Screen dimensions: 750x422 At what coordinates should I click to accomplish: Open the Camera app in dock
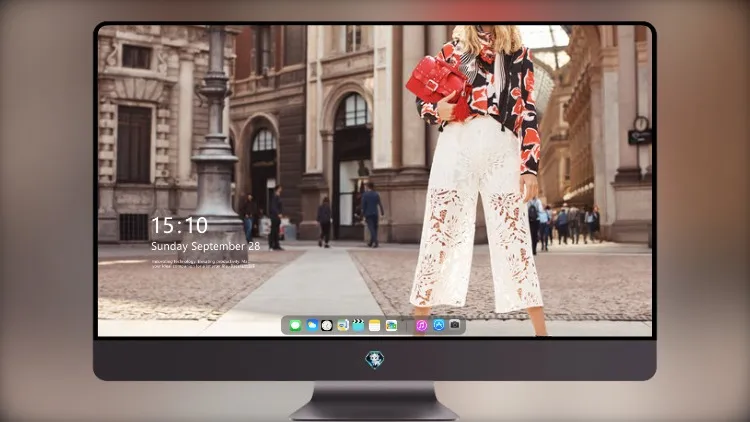tap(455, 325)
